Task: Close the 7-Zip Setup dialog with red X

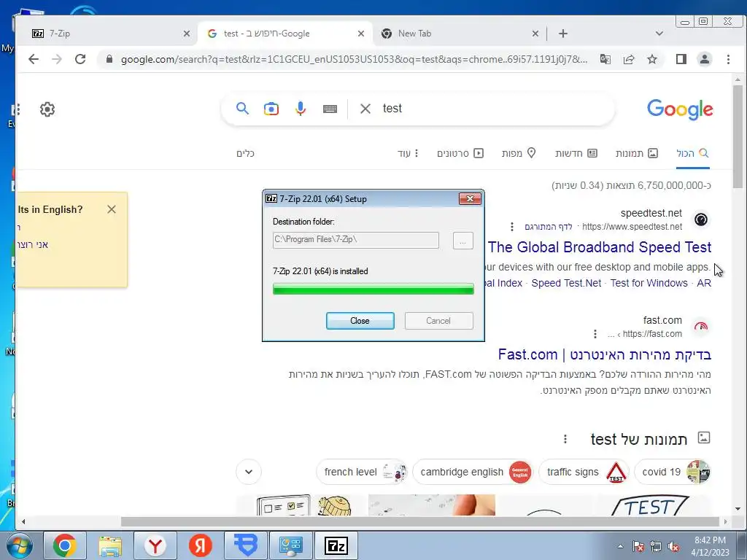Action: [470, 198]
